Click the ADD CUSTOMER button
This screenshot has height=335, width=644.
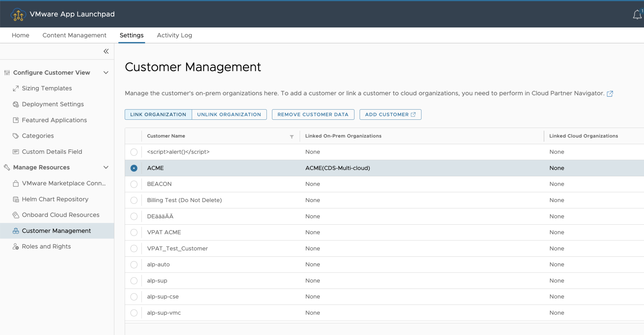click(390, 114)
